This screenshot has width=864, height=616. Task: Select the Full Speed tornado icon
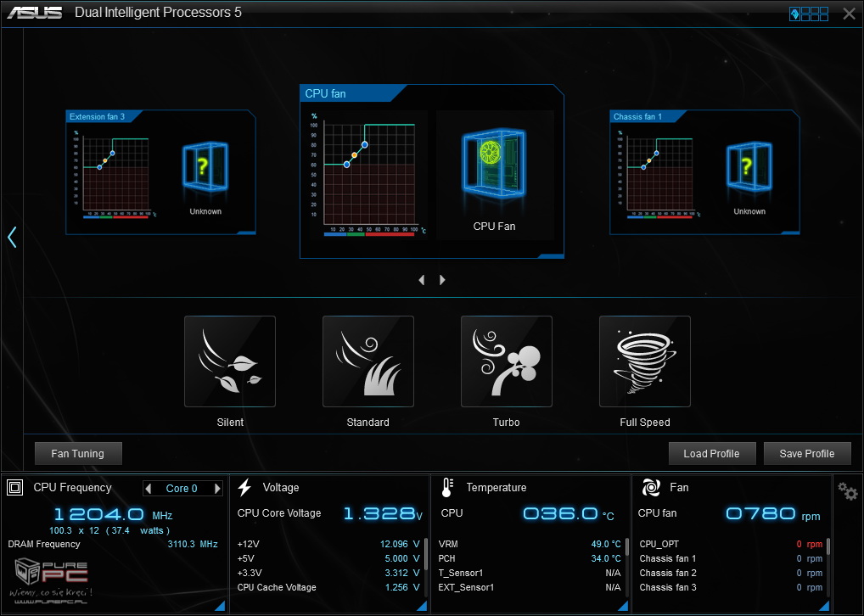click(x=645, y=361)
